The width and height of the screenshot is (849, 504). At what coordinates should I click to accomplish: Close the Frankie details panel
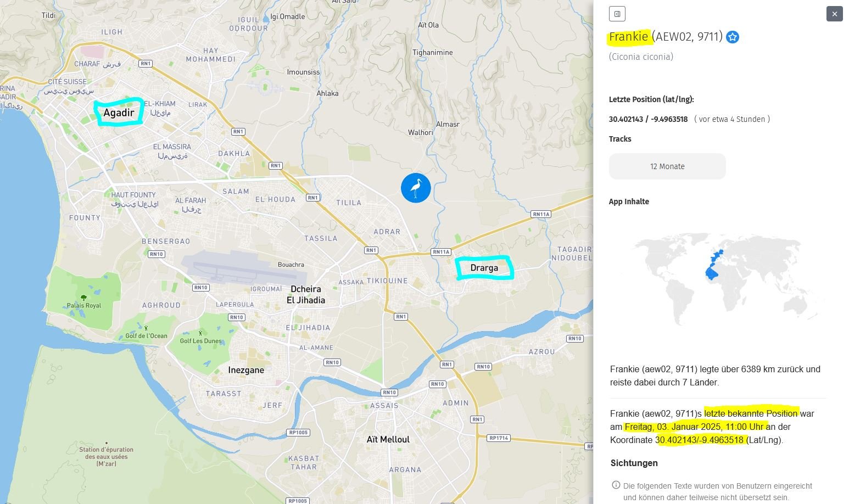click(834, 14)
